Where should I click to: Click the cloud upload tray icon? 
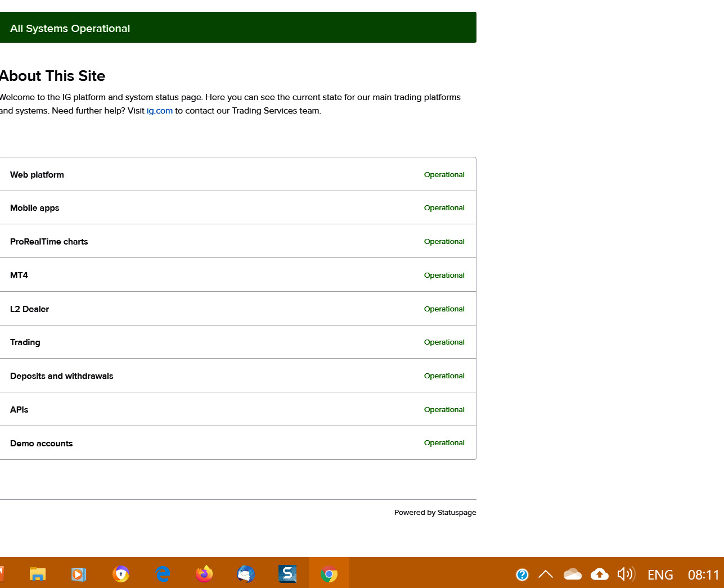[600, 575]
